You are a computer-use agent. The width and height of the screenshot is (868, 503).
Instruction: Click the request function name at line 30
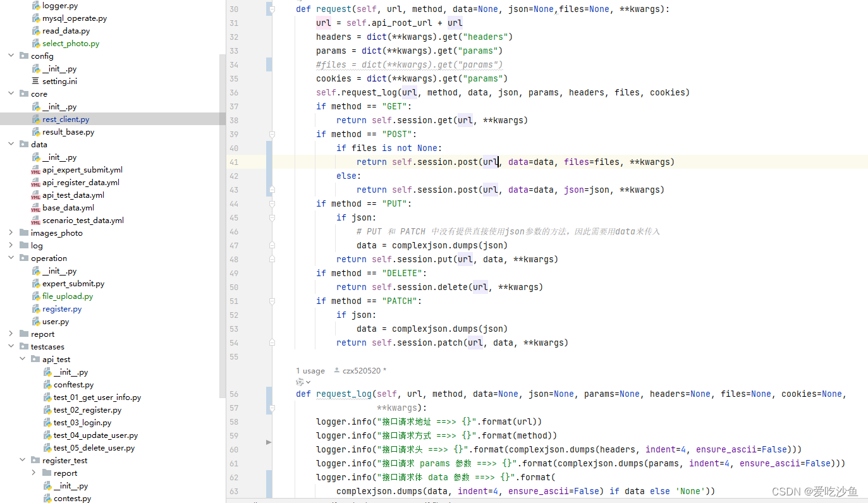pyautogui.click(x=334, y=9)
